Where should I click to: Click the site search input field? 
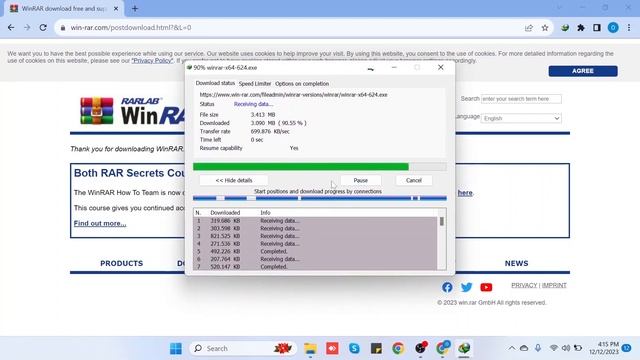pos(521,99)
